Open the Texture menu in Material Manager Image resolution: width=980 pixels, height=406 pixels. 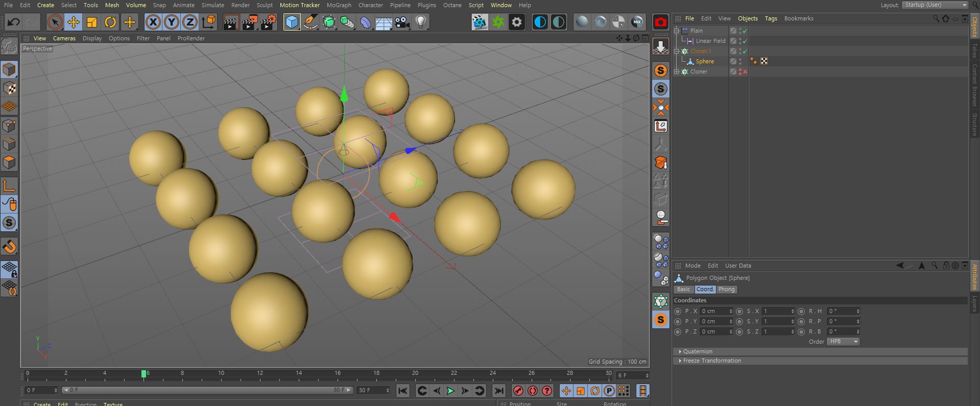tap(113, 403)
